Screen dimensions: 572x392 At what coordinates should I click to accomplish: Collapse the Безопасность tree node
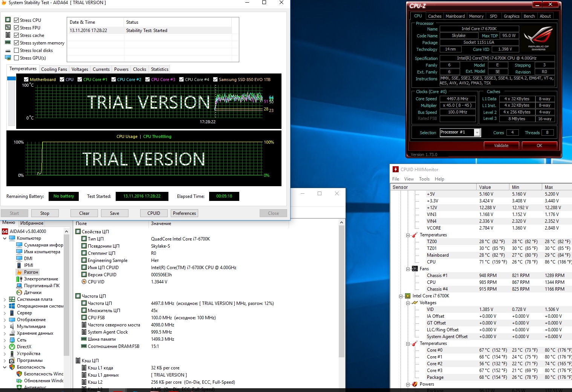tap(5, 367)
